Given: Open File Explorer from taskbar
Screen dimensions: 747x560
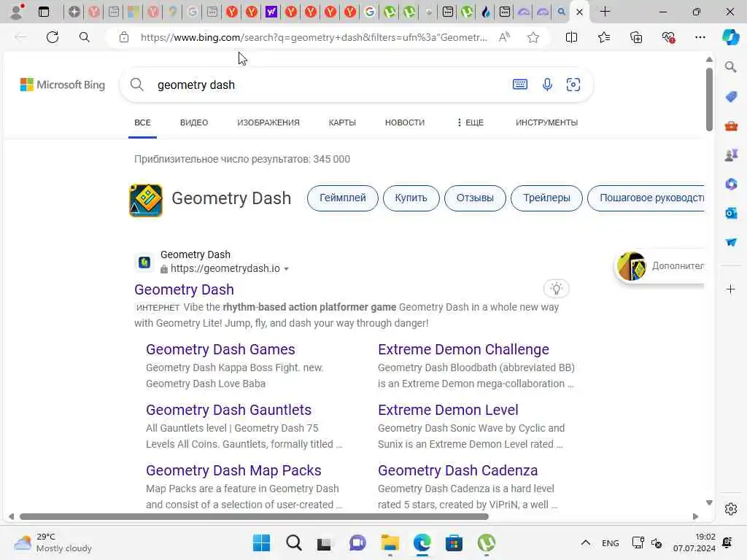Looking at the screenshot, I should coord(390,542).
